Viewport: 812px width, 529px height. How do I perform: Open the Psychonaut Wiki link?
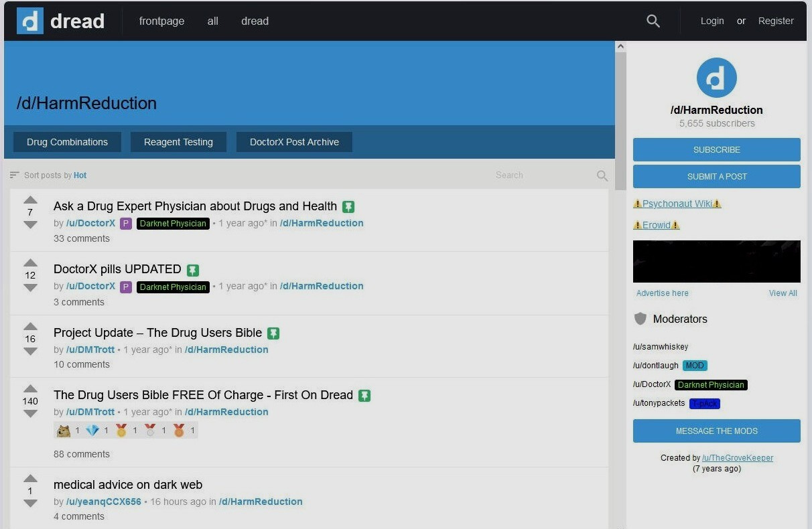point(677,204)
